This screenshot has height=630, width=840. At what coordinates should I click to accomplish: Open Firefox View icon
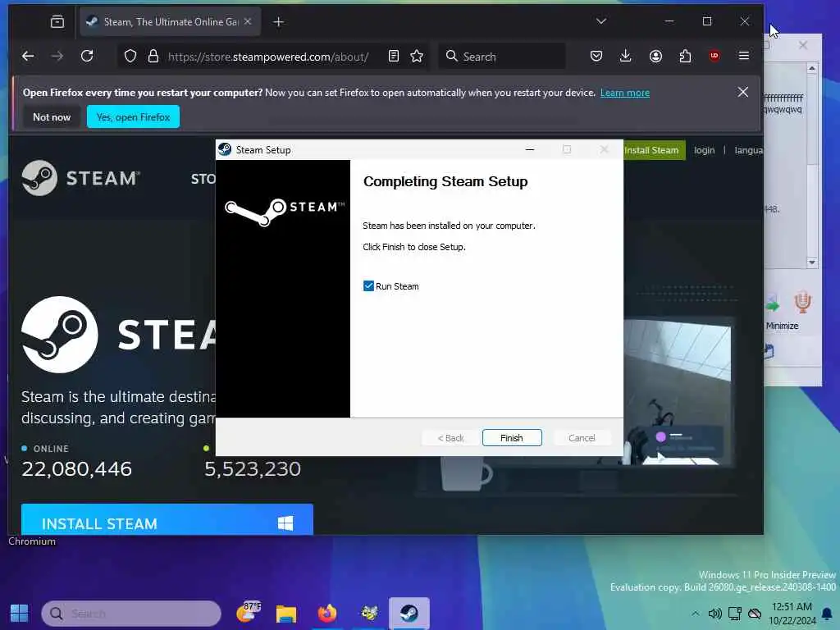click(57, 22)
